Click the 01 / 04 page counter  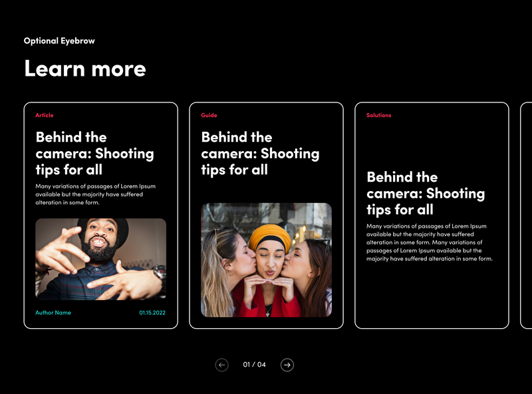[x=255, y=365]
